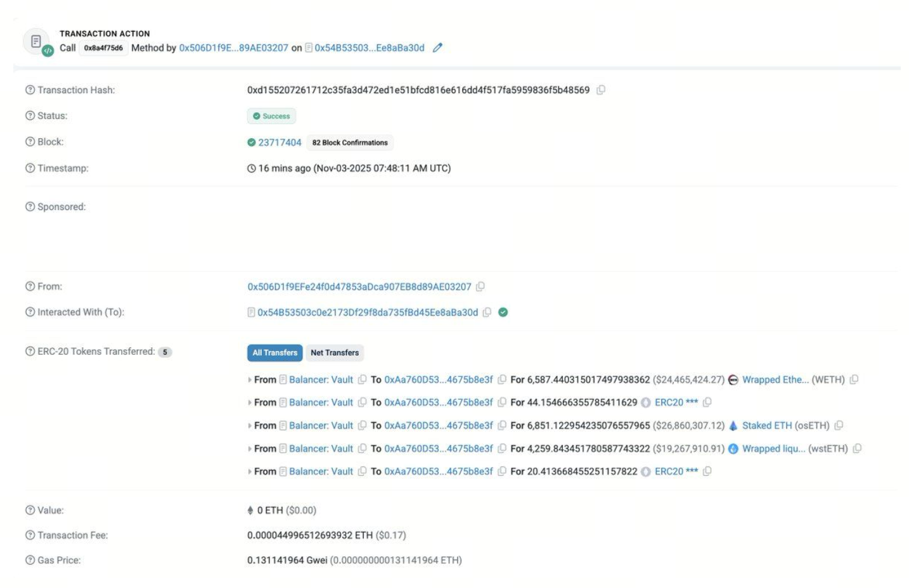The height and width of the screenshot is (588, 909).
Task: Click the timestamp Nov-03-2025 07:48:11 AM UTC
Action: point(382,169)
